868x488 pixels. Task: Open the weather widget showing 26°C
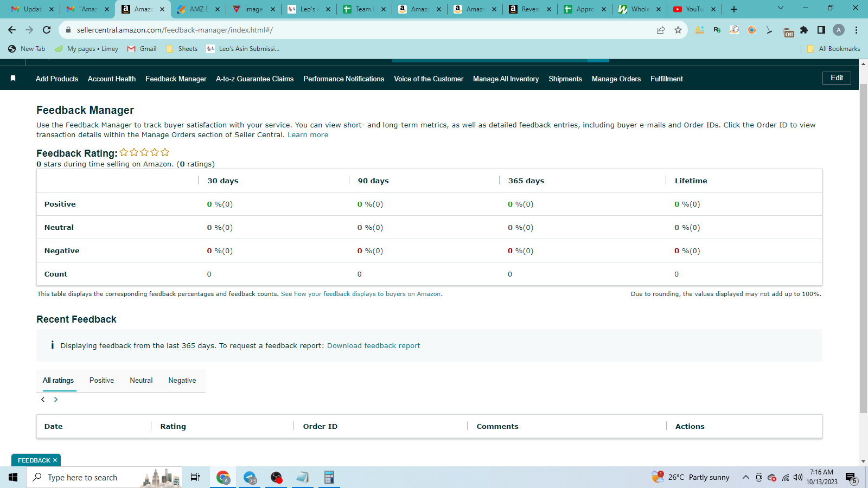(691, 477)
